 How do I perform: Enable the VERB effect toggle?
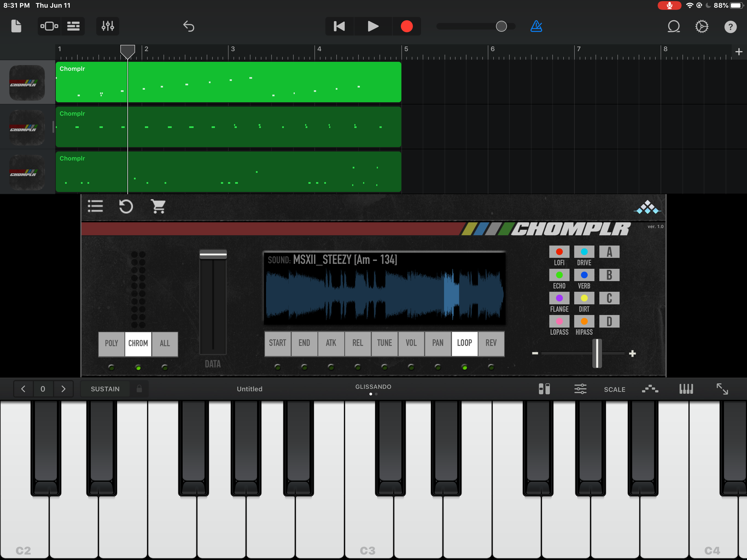(584, 275)
